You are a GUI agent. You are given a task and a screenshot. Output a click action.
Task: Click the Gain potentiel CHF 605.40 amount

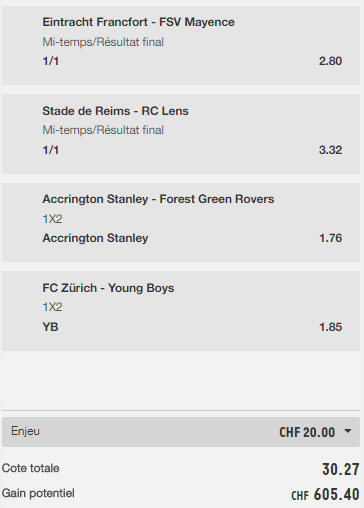[325, 494]
